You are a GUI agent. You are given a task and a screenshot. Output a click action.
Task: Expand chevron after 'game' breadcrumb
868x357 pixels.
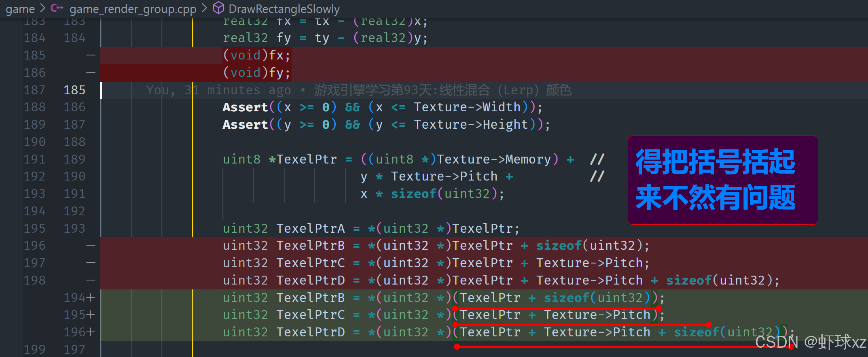[x=43, y=8]
